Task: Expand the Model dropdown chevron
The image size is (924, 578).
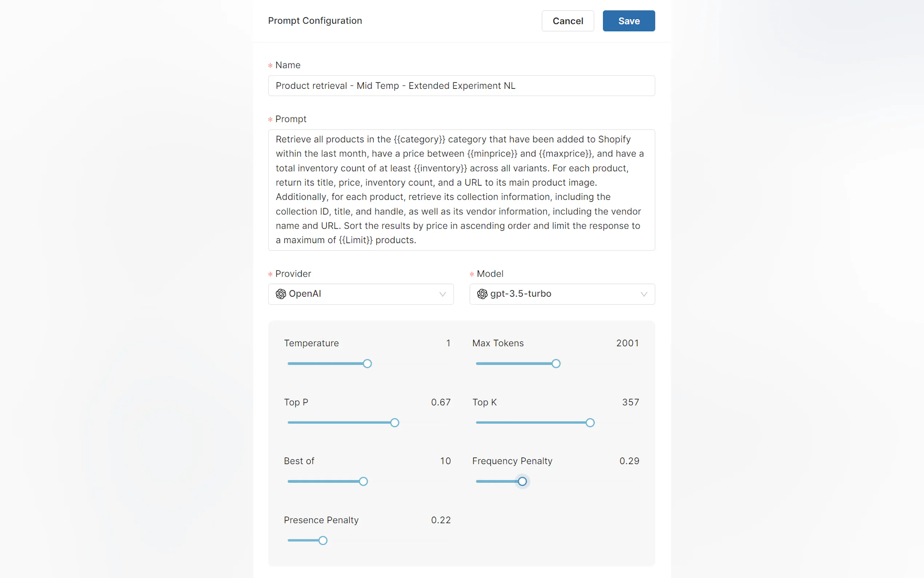Action: tap(644, 294)
